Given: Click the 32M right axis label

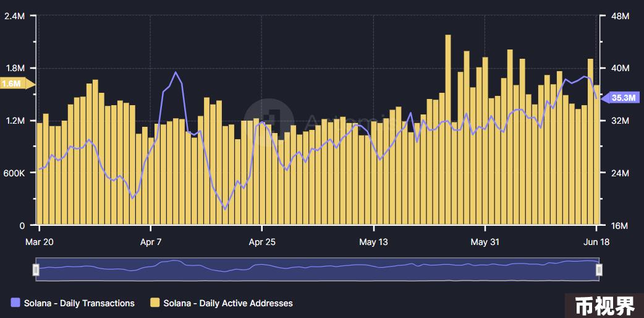Looking at the screenshot, I should 620,121.
